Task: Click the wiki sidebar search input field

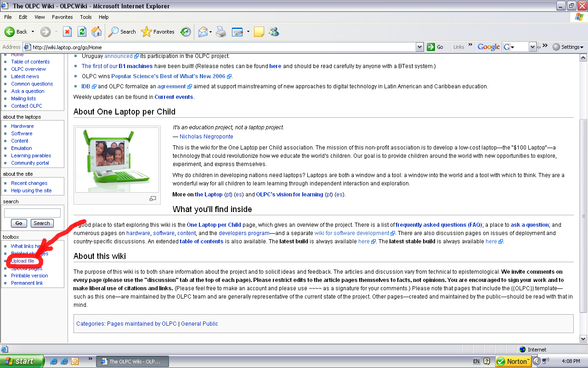Action: (x=32, y=213)
